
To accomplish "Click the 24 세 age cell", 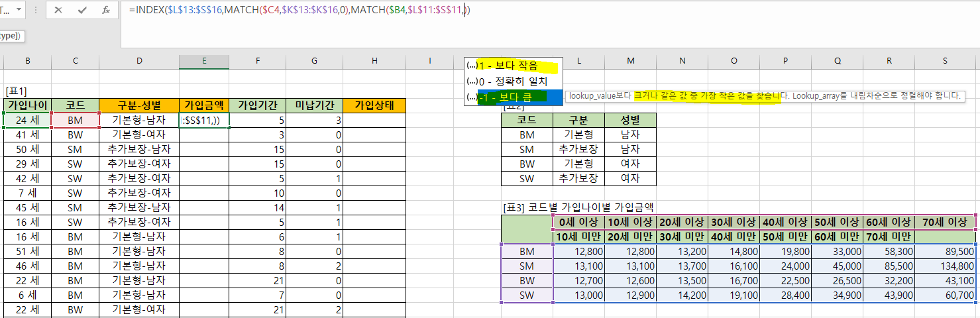I will 27,121.
